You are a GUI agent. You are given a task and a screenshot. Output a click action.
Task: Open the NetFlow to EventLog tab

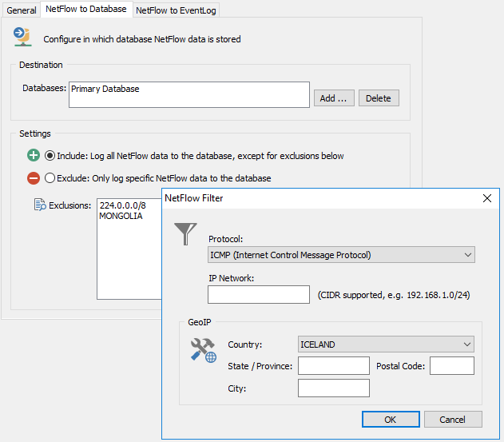[176, 10]
